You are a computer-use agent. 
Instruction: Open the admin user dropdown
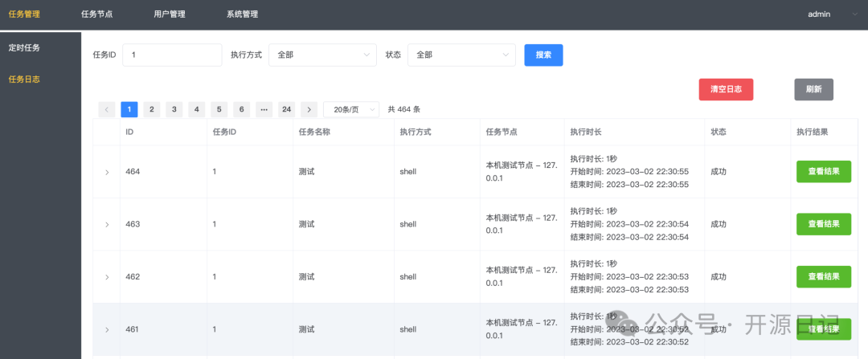(x=832, y=14)
